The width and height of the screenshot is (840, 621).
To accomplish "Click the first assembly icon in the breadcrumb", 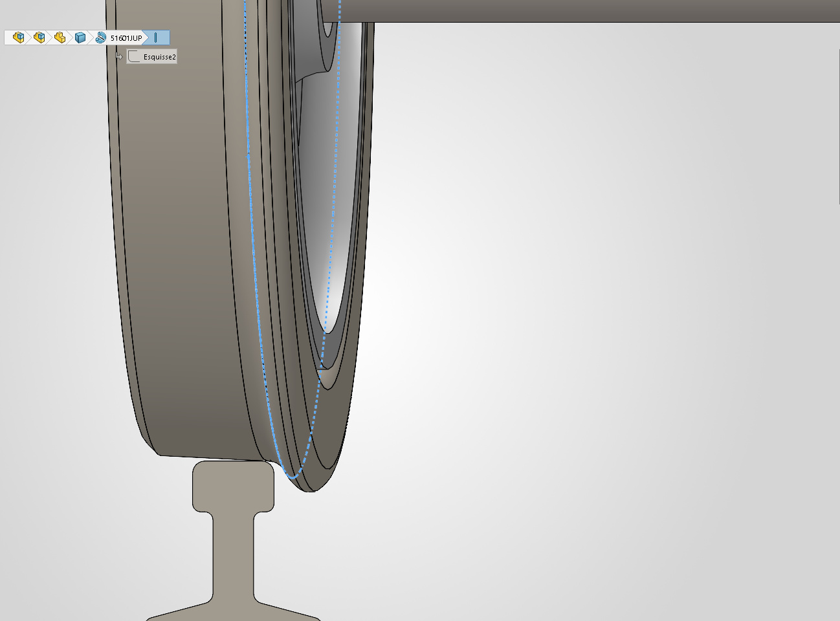I will [18, 38].
